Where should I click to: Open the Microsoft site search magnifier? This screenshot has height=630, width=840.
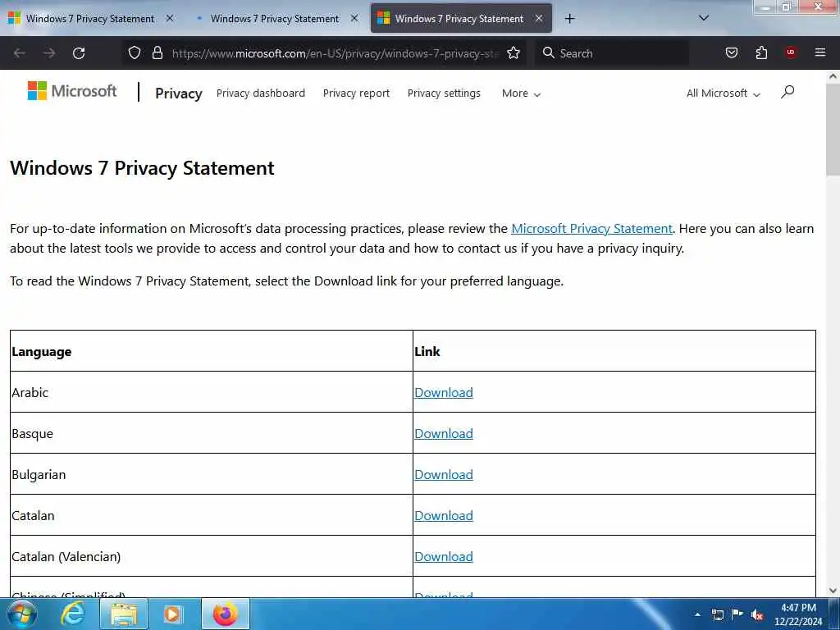click(x=787, y=92)
